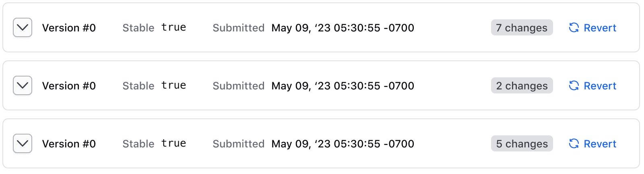Click the Submitted timestamp in the 2 changes row
644x174 pixels.
[x=343, y=86]
